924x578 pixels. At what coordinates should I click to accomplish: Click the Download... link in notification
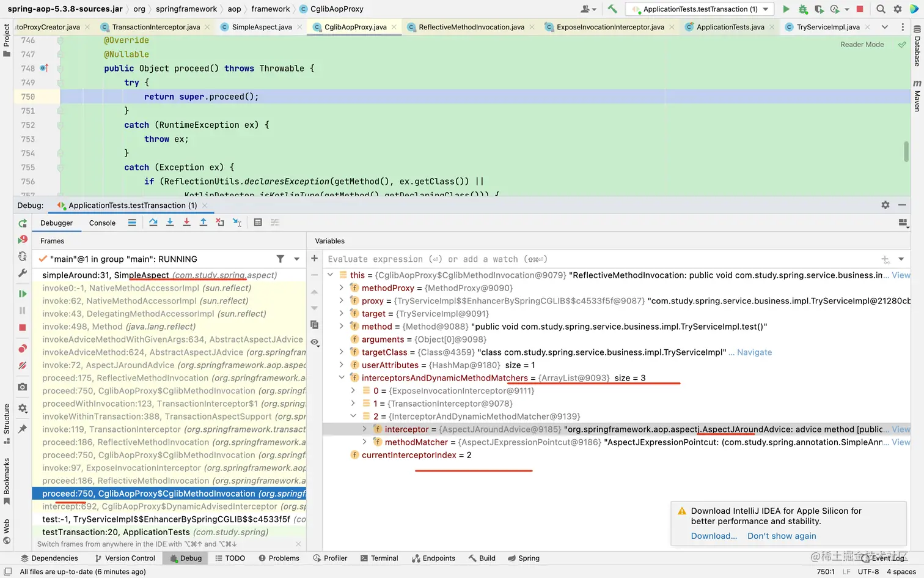coord(714,536)
